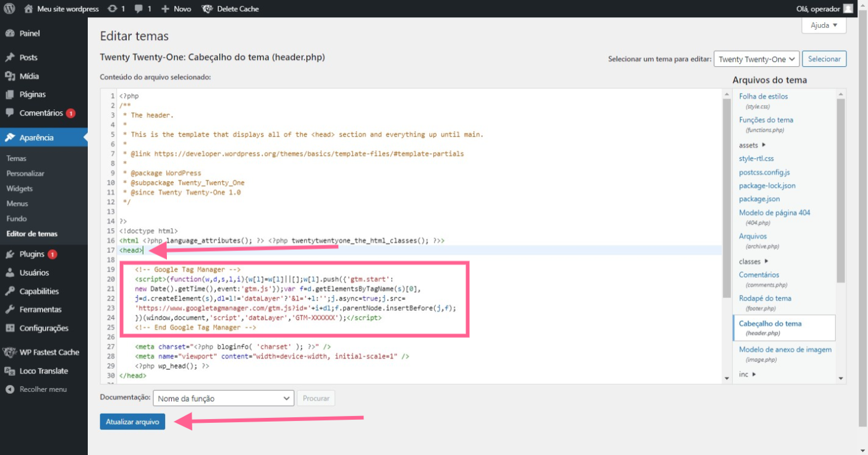Click the Comentários sidebar icon
Screen dimensions: 868x455
(9, 113)
